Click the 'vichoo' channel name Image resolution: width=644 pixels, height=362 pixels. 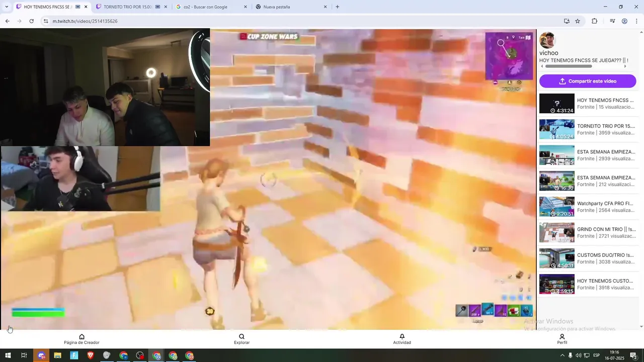coord(548,53)
